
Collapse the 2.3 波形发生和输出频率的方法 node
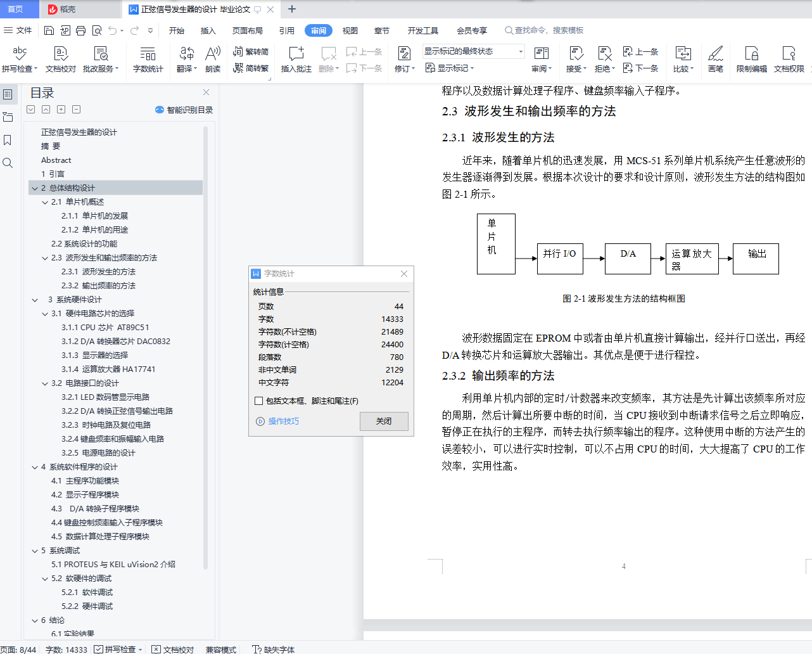point(45,258)
